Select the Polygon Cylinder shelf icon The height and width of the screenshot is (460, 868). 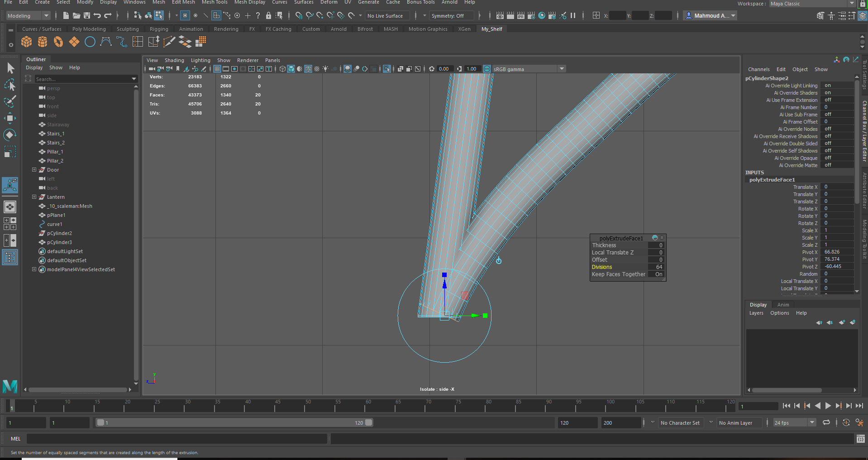(42, 41)
